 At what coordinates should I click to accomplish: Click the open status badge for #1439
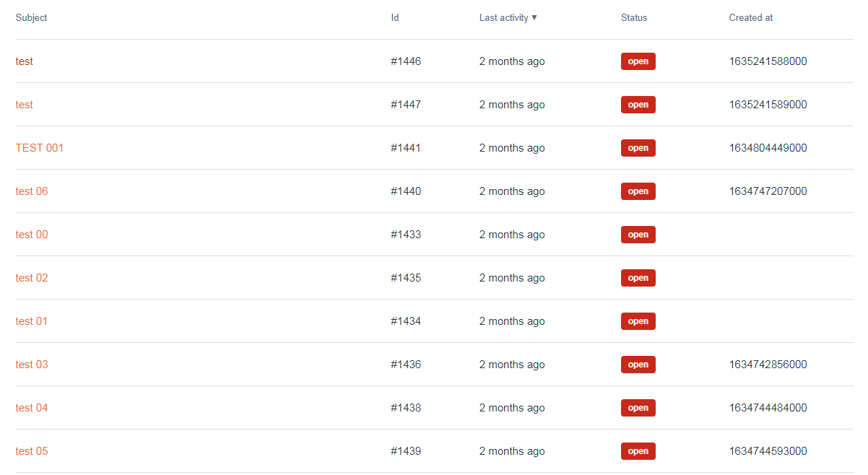[638, 451]
